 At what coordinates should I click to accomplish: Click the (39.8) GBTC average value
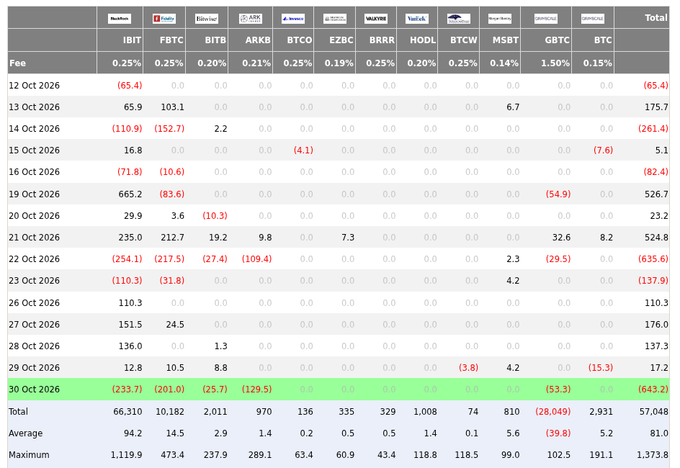[x=558, y=433]
